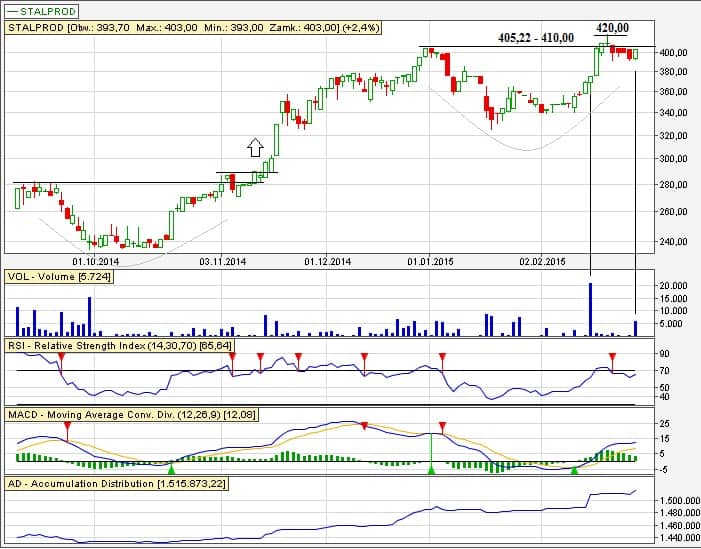Click the white up-arrow annotation on the price chart

point(255,148)
